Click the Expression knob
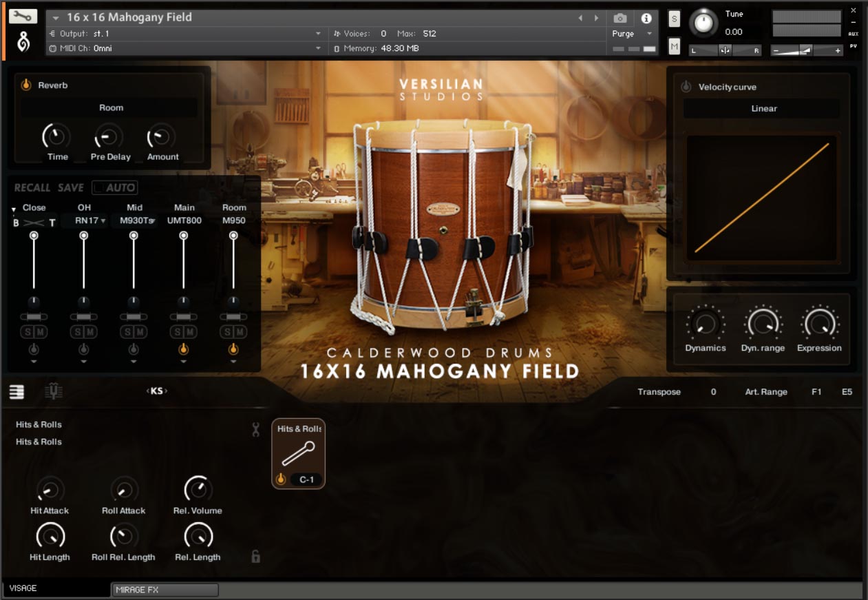This screenshot has width=868, height=600. point(818,323)
